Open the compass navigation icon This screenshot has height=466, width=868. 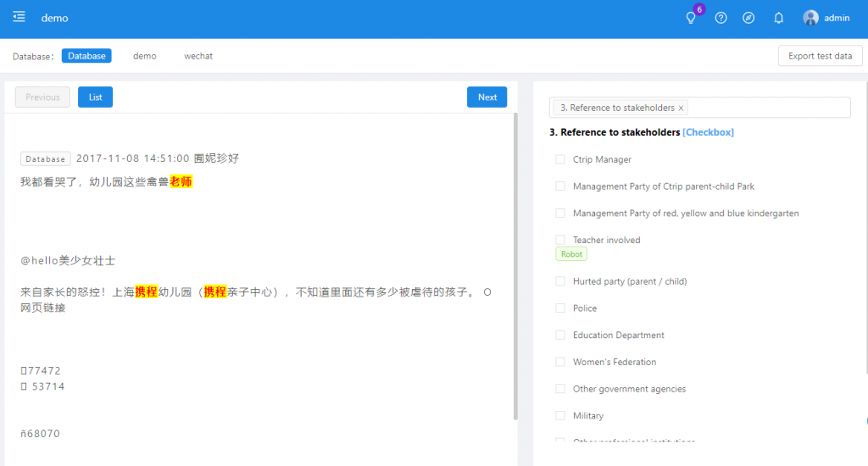coord(748,18)
